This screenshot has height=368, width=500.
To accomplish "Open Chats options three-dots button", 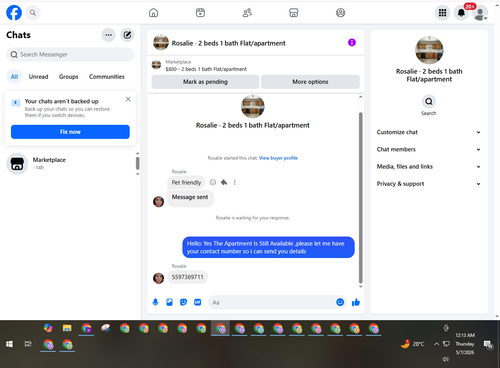I will [x=108, y=35].
